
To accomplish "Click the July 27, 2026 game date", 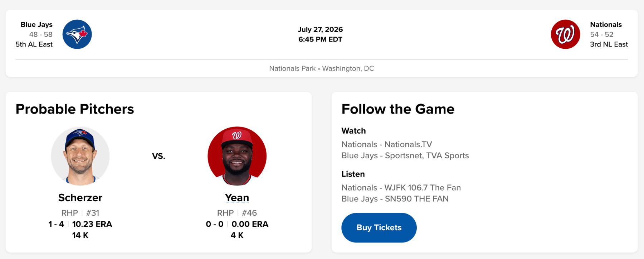I will 320,29.
